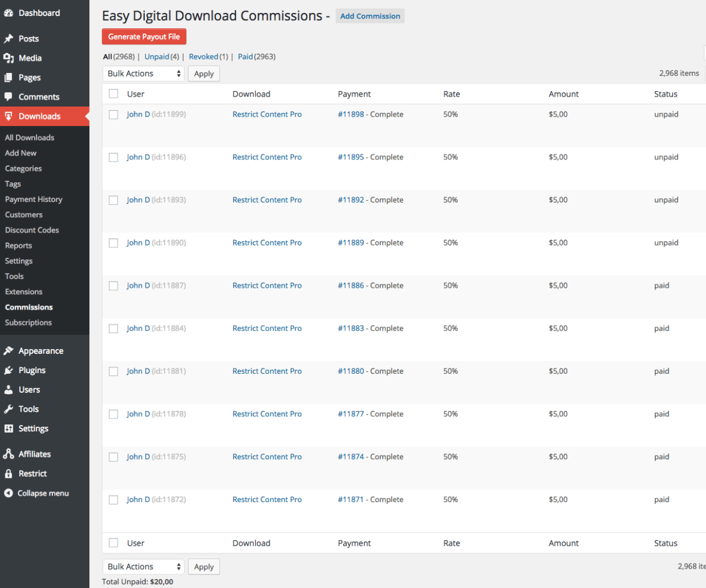Select the row checkbox for id:11887
This screenshot has width=706, height=588.
pos(114,285)
